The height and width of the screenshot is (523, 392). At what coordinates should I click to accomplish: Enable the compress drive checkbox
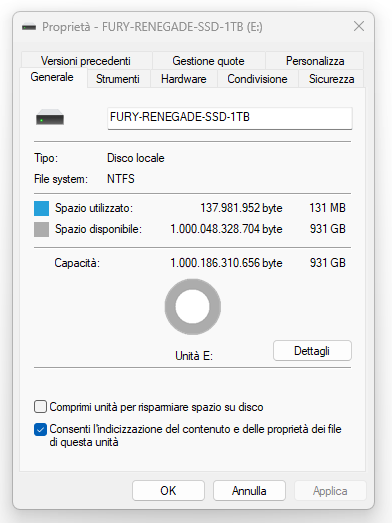[x=40, y=407]
